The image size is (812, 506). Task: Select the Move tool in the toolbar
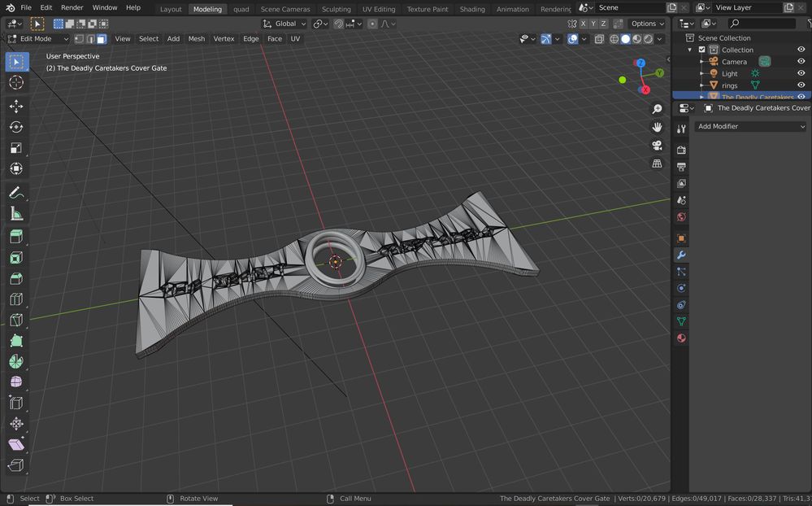[x=15, y=107]
